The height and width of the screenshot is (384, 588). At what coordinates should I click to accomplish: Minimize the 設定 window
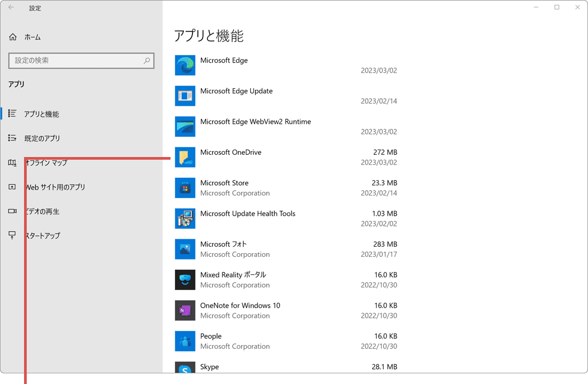tap(536, 7)
